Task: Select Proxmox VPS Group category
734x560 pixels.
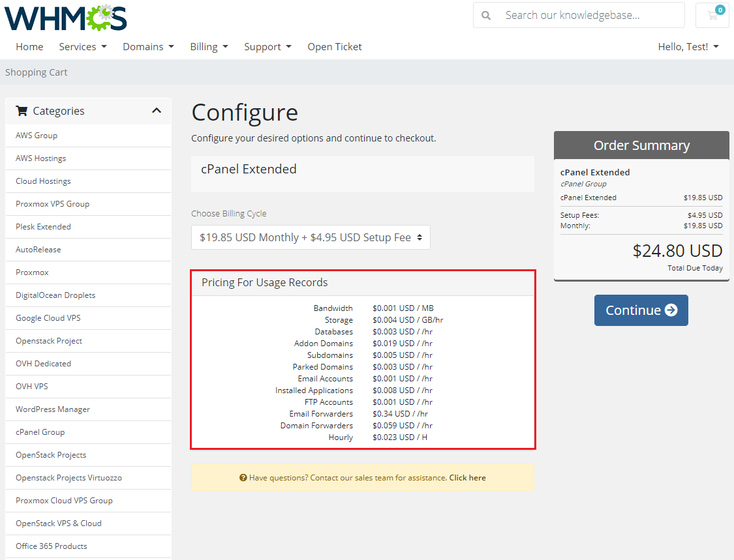Action: (89, 204)
